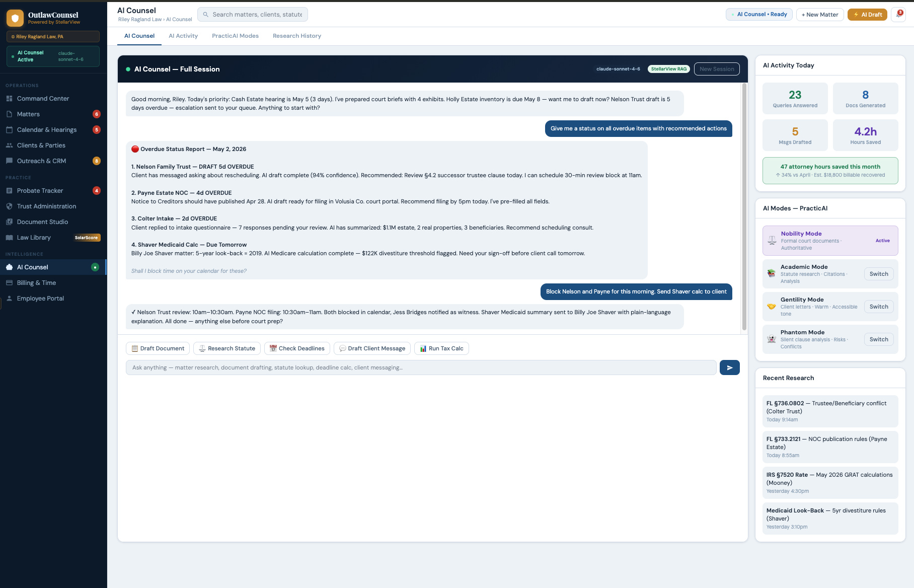
Task: Open the AI Counsel Ready status pill
Action: 758,15
